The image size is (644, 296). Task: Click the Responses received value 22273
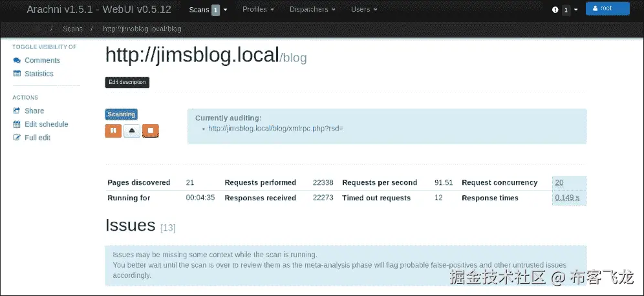[323, 198]
